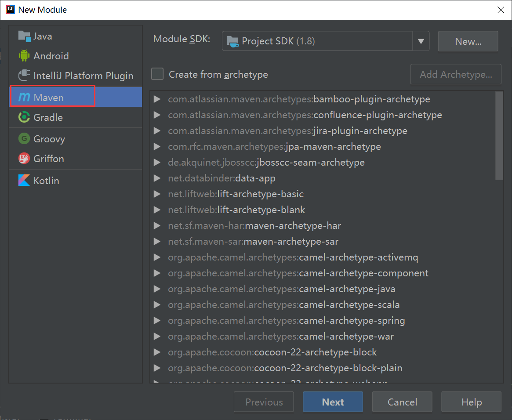Expand cocoon-22-archetype-block node
Viewport: 512px width, 420px height.
pyautogui.click(x=157, y=352)
